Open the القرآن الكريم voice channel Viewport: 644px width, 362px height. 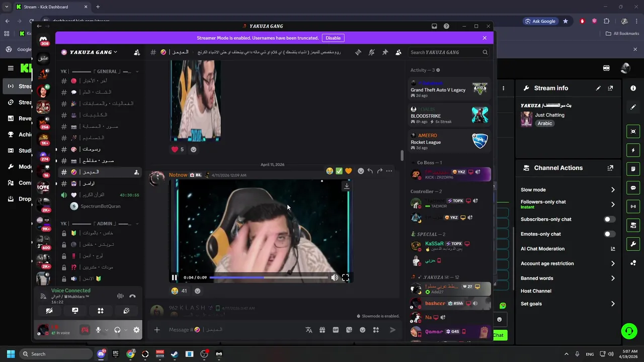point(100,195)
